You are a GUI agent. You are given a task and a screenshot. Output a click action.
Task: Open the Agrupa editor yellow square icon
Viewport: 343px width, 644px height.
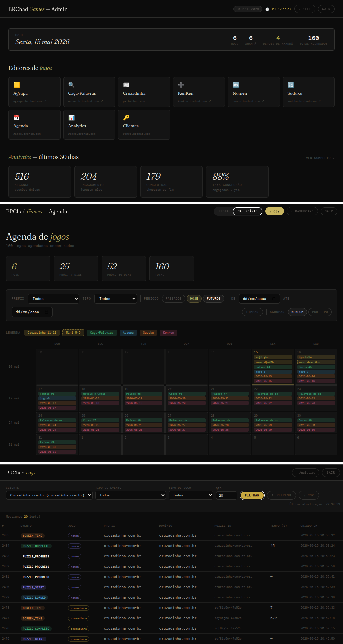pos(16,85)
